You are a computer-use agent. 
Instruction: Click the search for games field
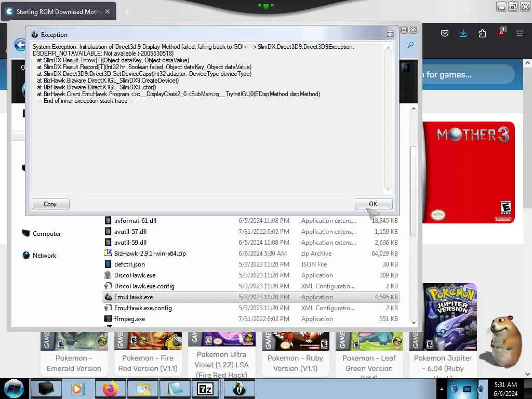[x=468, y=74]
